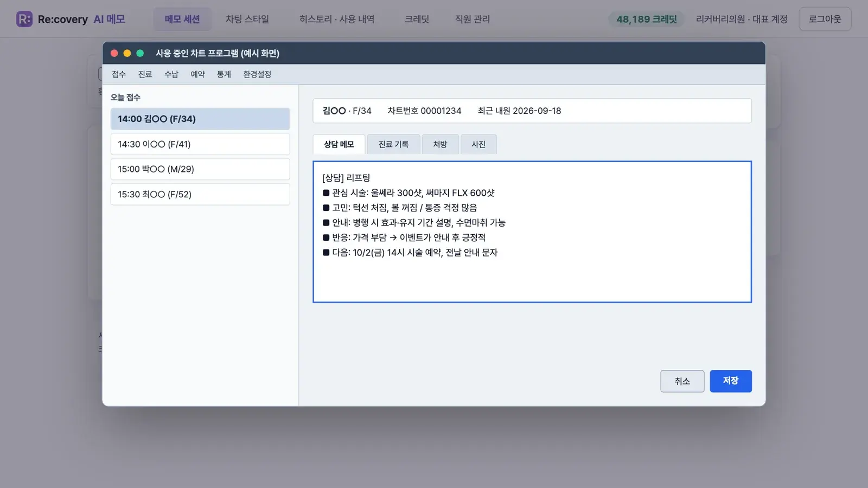Image resolution: width=868 pixels, height=488 pixels.
Task: Open the 수납 menu
Action: pyautogui.click(x=171, y=74)
